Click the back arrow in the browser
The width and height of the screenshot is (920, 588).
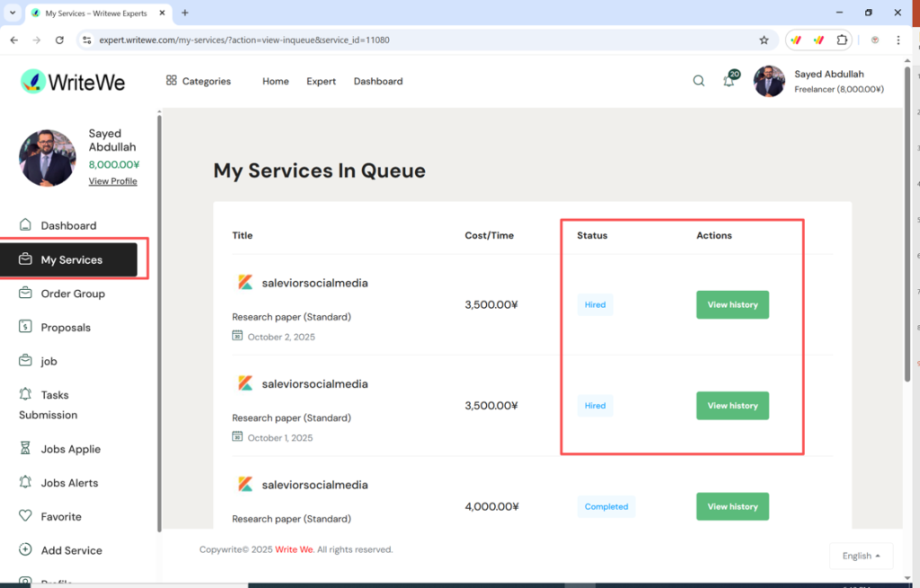pyautogui.click(x=13, y=39)
